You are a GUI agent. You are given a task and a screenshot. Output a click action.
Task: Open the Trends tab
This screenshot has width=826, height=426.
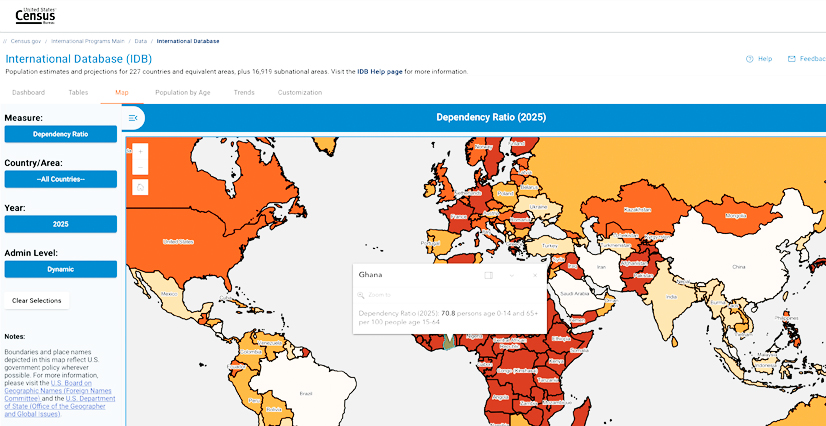pos(244,92)
